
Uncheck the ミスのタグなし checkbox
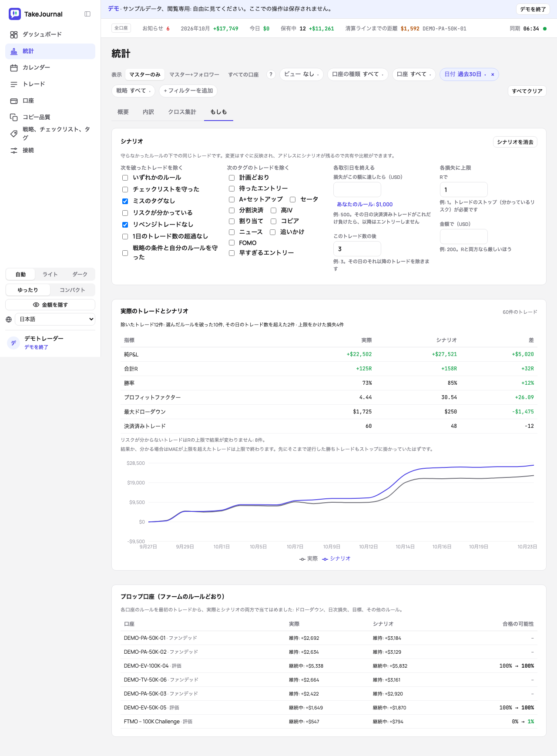(125, 201)
